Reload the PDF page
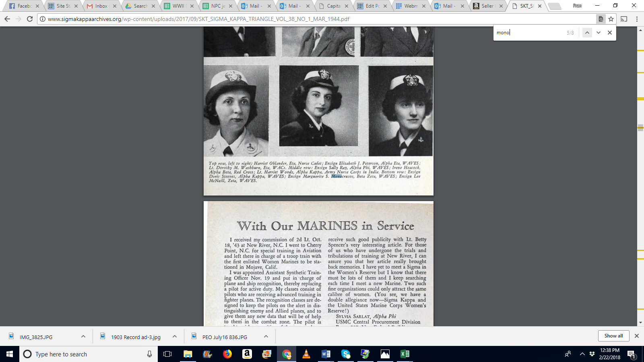 [x=30, y=19]
